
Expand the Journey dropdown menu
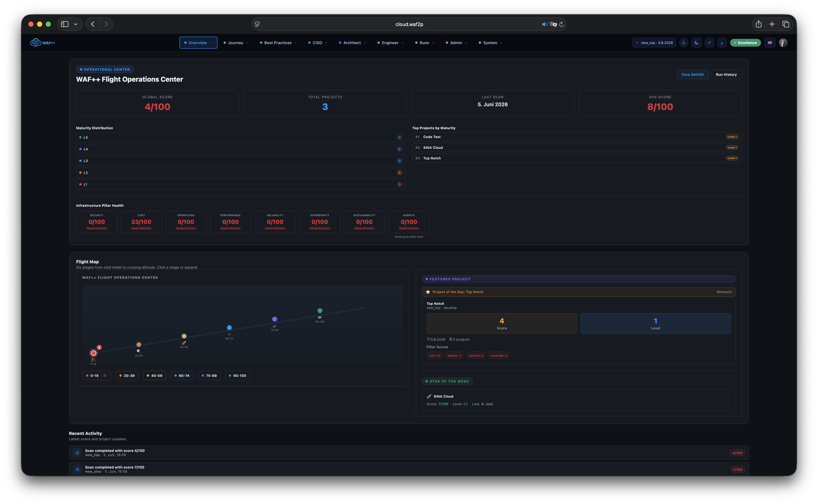236,43
